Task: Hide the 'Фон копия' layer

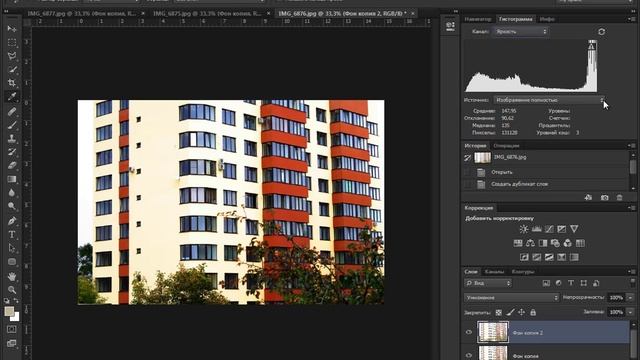Action: click(x=469, y=355)
